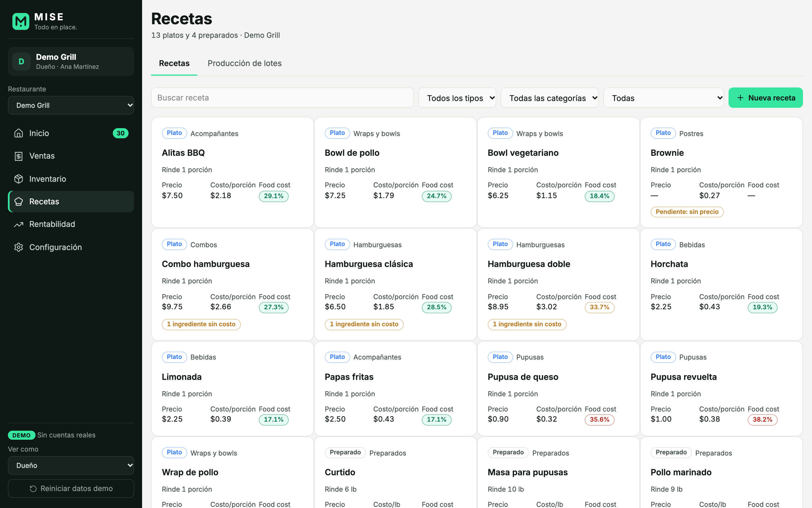Click the Demo Grill avatar letter D
The width and height of the screenshot is (812, 508).
point(21,62)
